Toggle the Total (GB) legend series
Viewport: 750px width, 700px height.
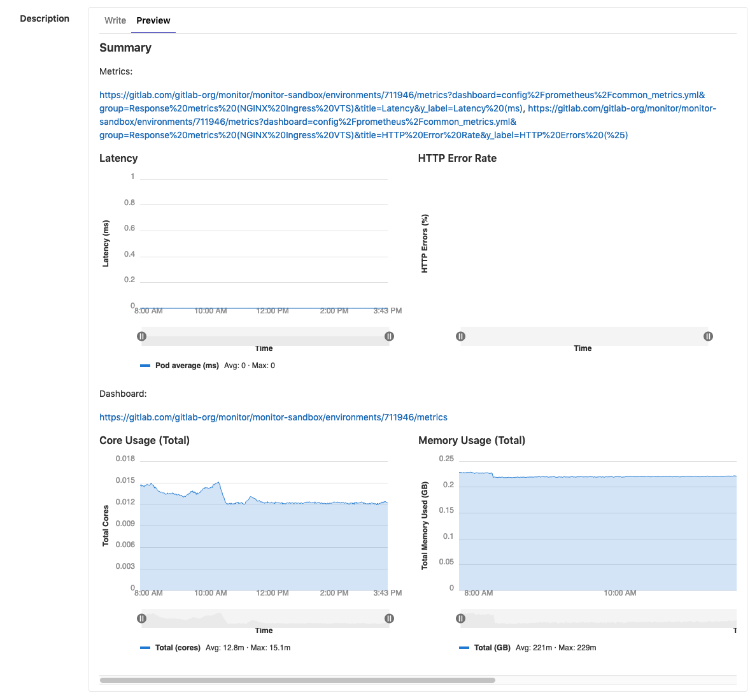coord(485,648)
